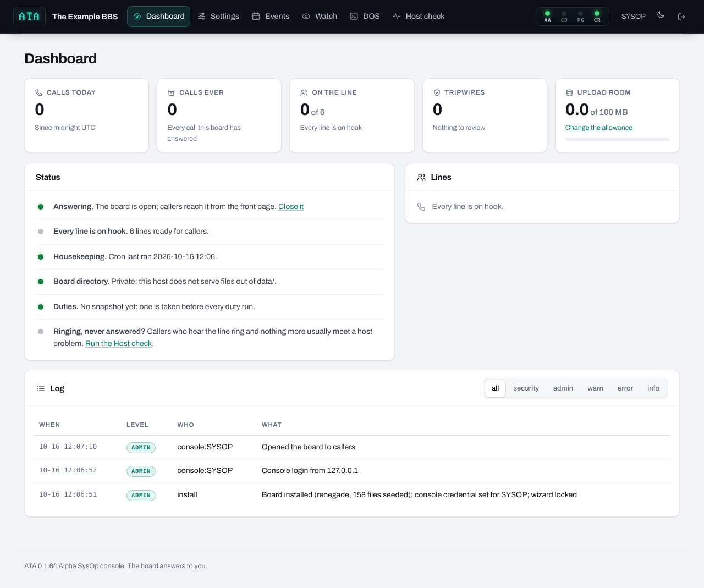The image size is (704, 588).
Task: Click the '10-16 12:06:51' timestamp
Action: (x=68, y=495)
